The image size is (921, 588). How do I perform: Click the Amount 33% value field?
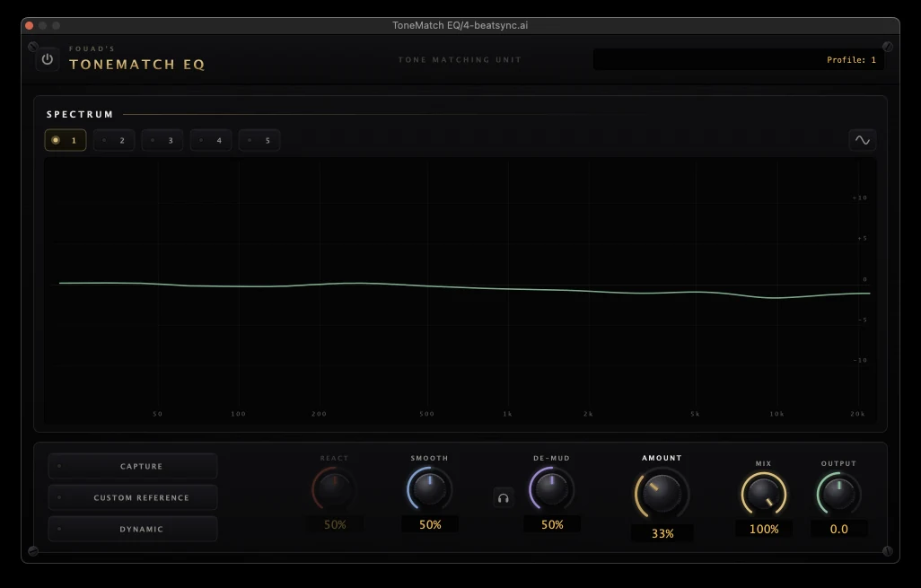click(662, 533)
